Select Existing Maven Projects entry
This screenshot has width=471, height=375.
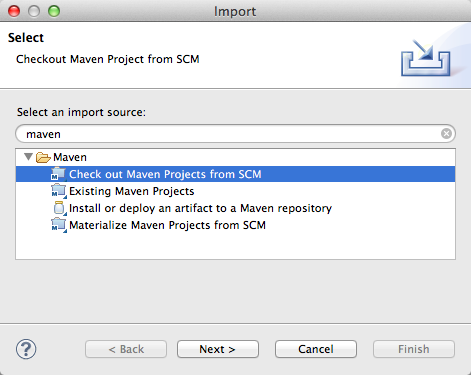131,191
